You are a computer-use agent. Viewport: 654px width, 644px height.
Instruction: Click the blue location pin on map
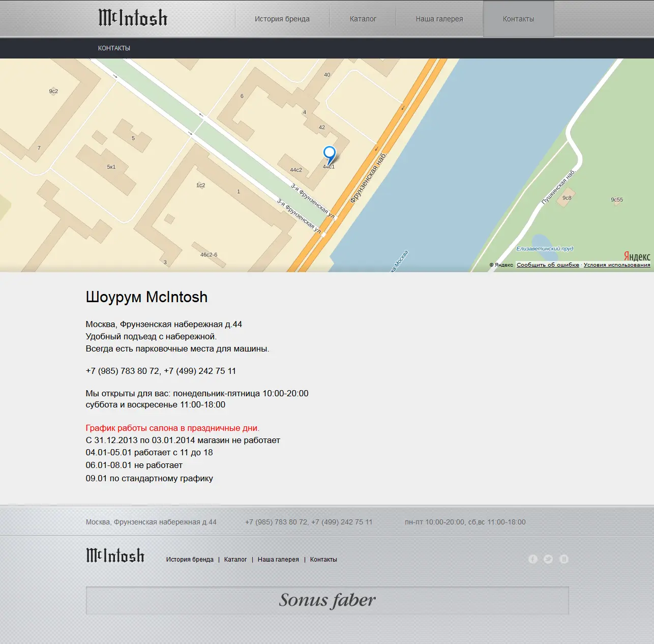coord(330,154)
